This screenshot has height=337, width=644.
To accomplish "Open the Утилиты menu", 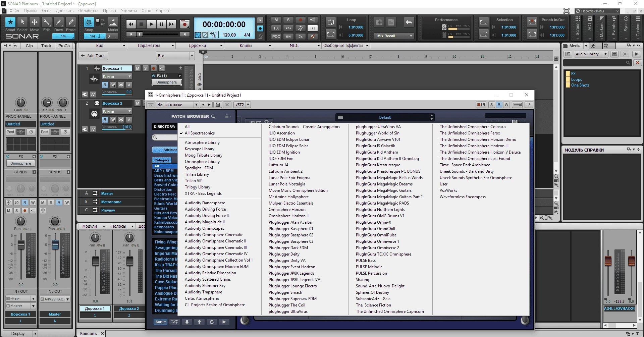I will tap(129, 11).
